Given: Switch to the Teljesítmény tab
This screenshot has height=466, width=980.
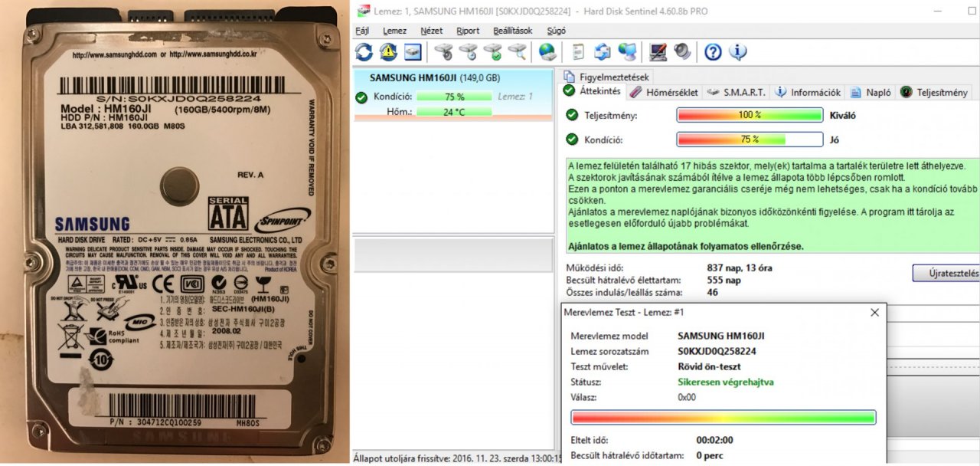Looking at the screenshot, I should pyautogui.click(x=934, y=92).
